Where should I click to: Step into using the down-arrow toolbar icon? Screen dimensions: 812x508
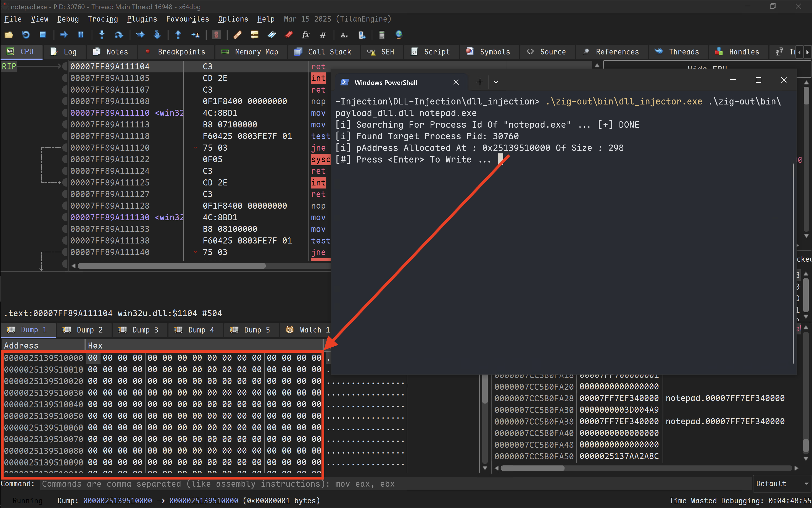[x=102, y=35]
